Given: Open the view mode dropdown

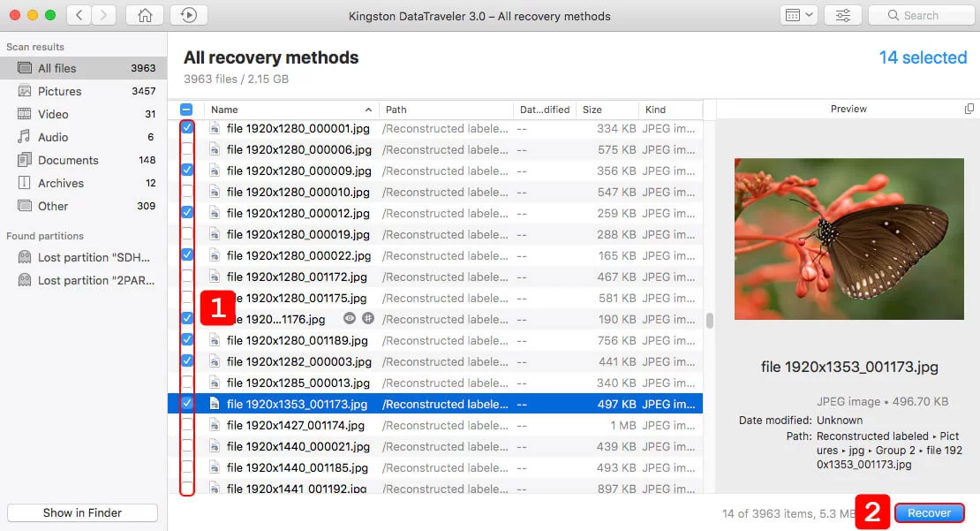Looking at the screenshot, I should coord(798,15).
